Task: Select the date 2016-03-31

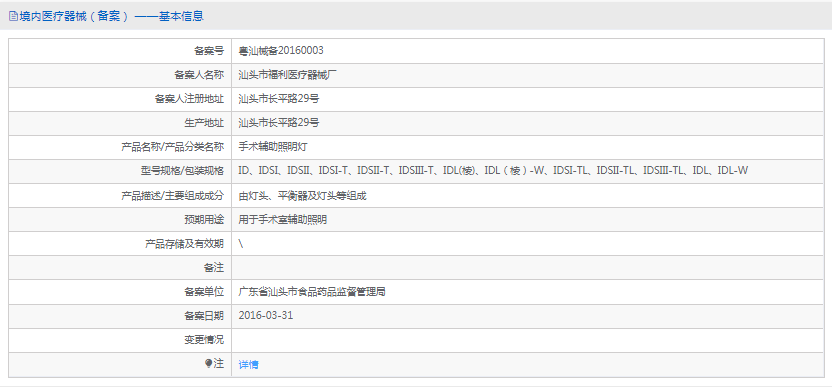Action: 266,316
